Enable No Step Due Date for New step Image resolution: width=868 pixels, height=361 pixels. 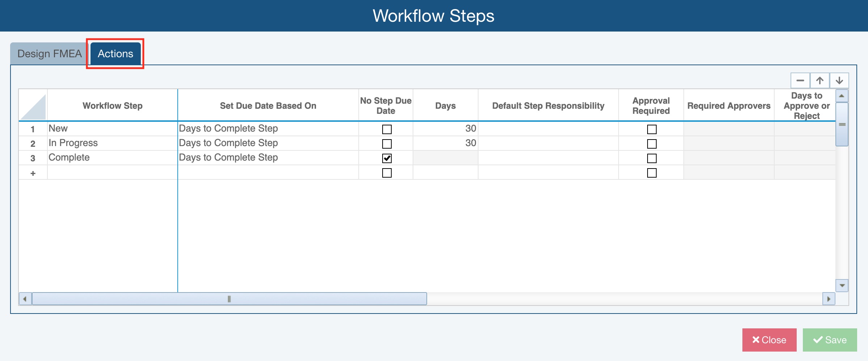point(387,129)
